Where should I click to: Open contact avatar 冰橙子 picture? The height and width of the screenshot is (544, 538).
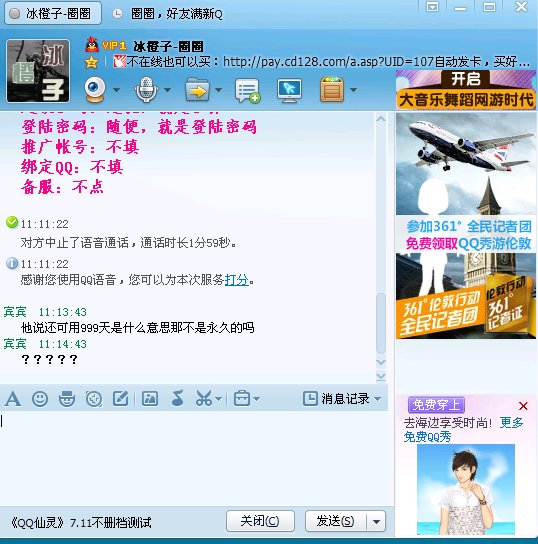(x=38, y=71)
